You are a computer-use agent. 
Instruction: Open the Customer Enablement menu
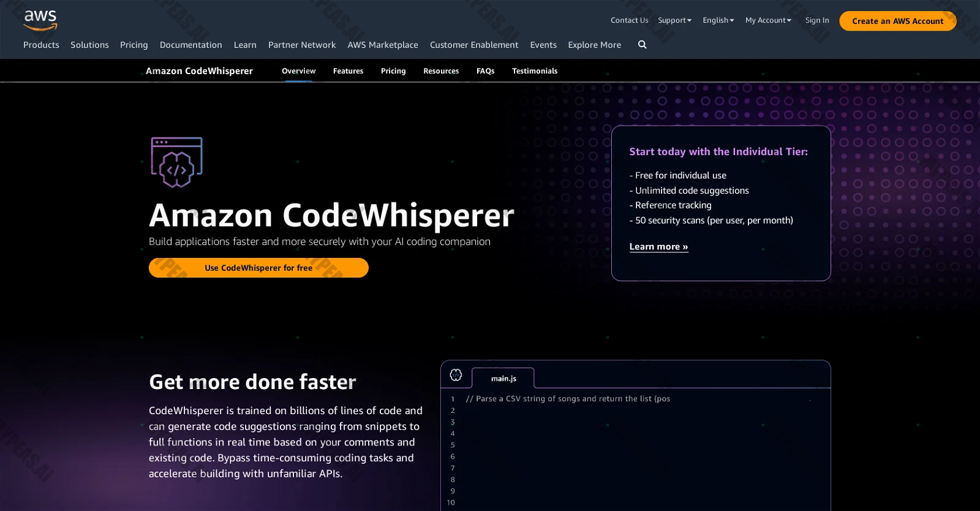tap(474, 45)
